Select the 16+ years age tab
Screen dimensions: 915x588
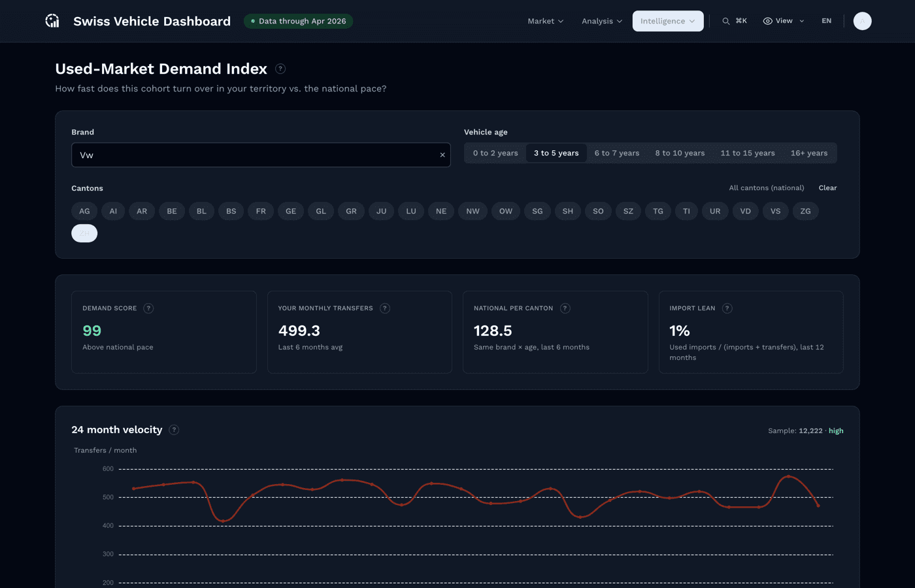pyautogui.click(x=809, y=153)
